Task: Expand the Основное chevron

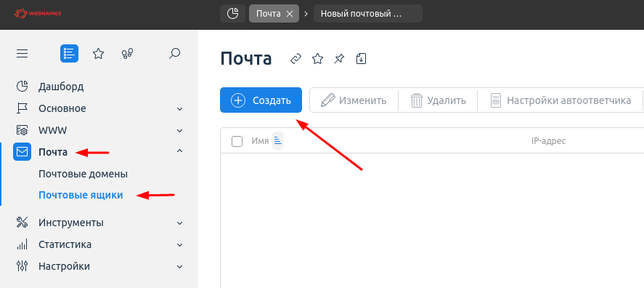Action: [179, 109]
